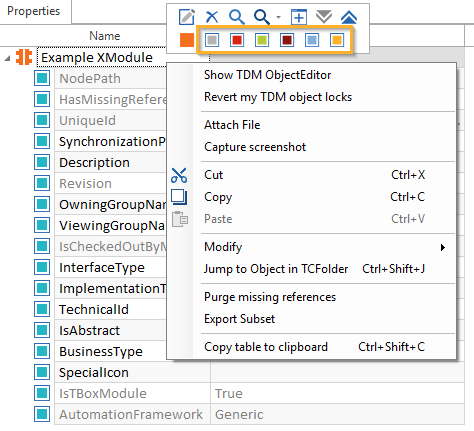
Task: Click the blue X delete icon
Action: tap(212, 16)
